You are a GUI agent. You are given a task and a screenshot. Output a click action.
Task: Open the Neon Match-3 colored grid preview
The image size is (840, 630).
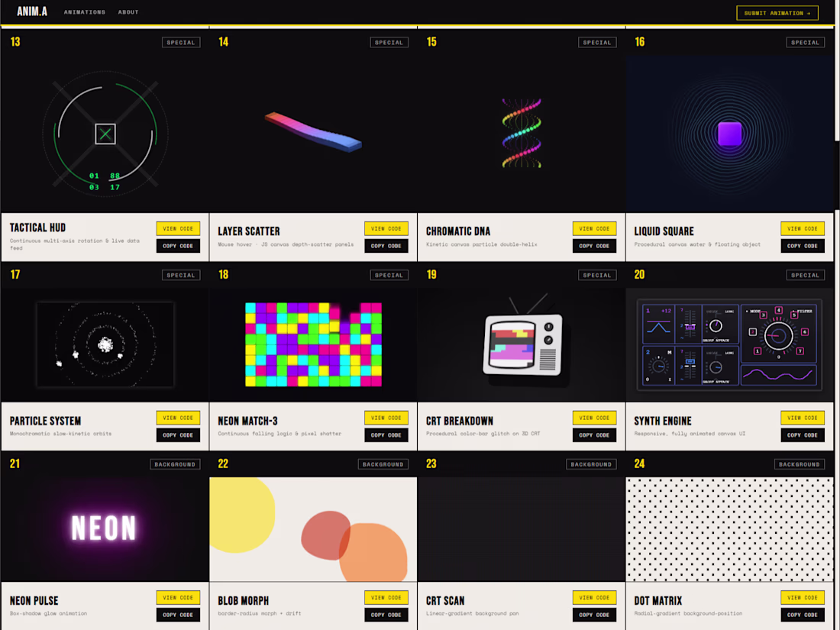(x=313, y=345)
